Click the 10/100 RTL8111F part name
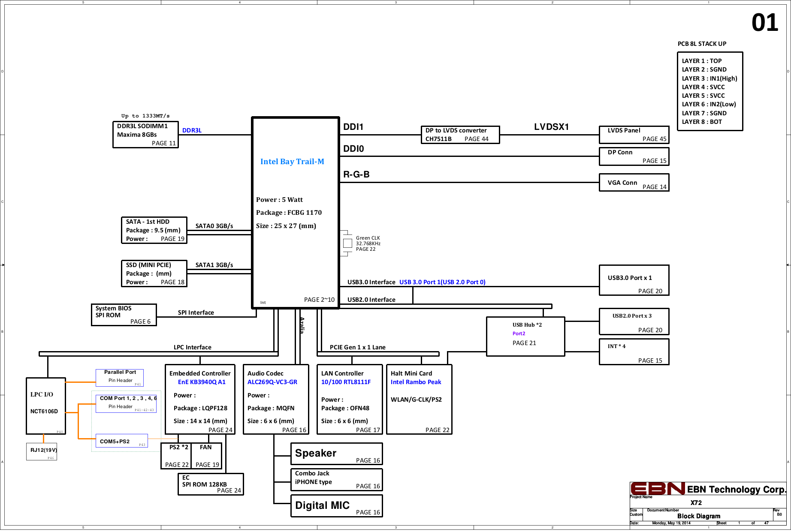The image size is (791, 532). point(346,382)
